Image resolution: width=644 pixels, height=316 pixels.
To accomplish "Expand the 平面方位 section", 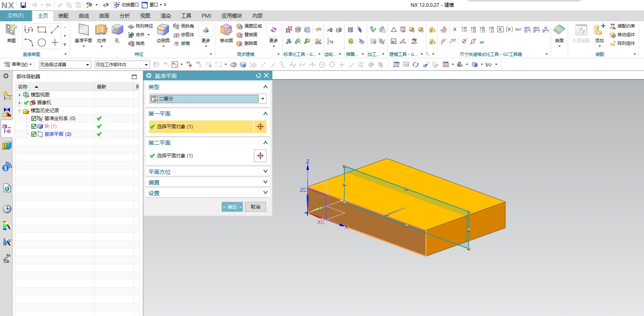I will point(208,172).
